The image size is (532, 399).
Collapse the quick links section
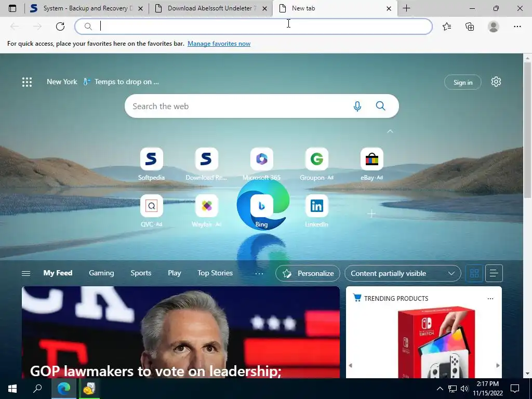pos(390,131)
